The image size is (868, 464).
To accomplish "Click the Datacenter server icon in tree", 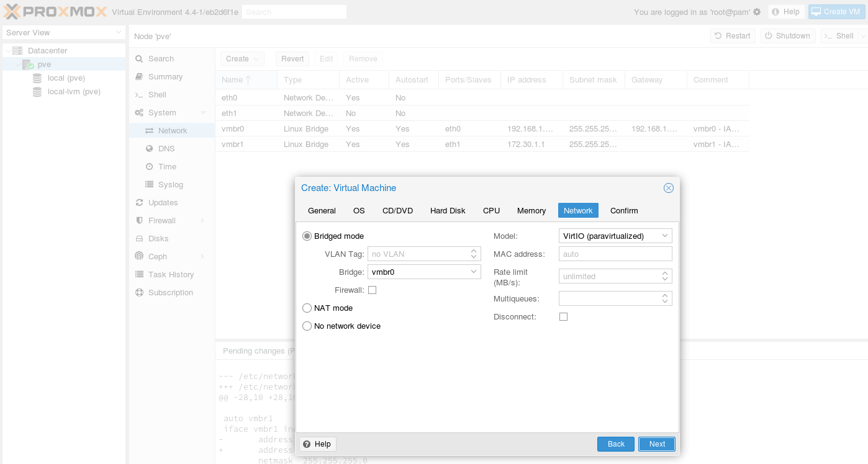I will click(17, 50).
